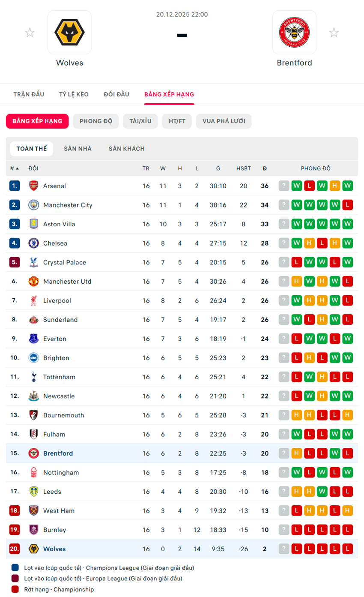
Task: Open the TỶ LỆ KÈO tab
Action: tap(74, 94)
